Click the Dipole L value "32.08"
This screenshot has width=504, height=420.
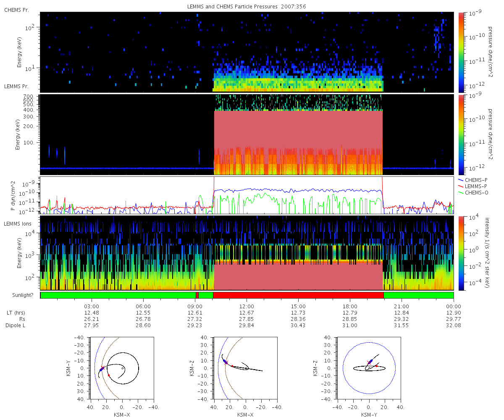coord(454,325)
